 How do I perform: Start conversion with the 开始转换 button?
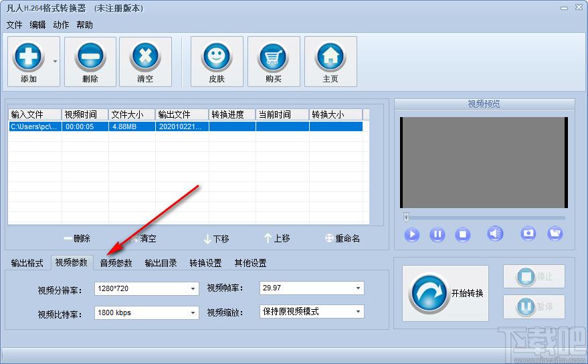pyautogui.click(x=446, y=294)
